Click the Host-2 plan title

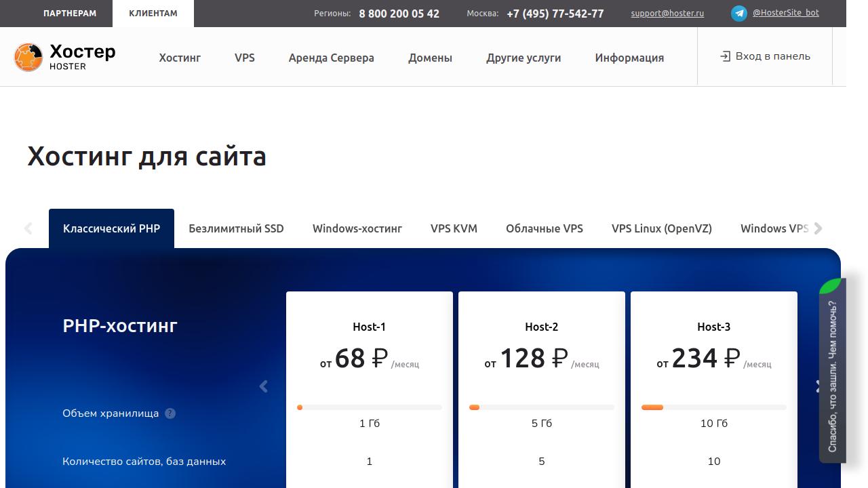541,327
